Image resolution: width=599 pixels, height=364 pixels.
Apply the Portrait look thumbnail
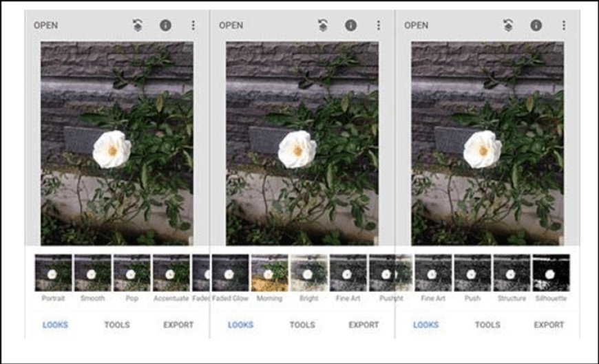[x=53, y=272]
